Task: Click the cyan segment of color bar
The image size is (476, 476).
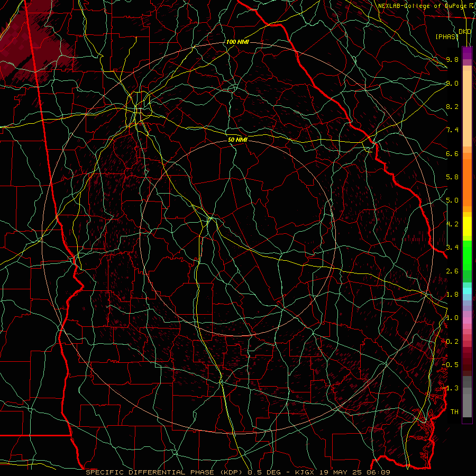Action: click(x=467, y=291)
